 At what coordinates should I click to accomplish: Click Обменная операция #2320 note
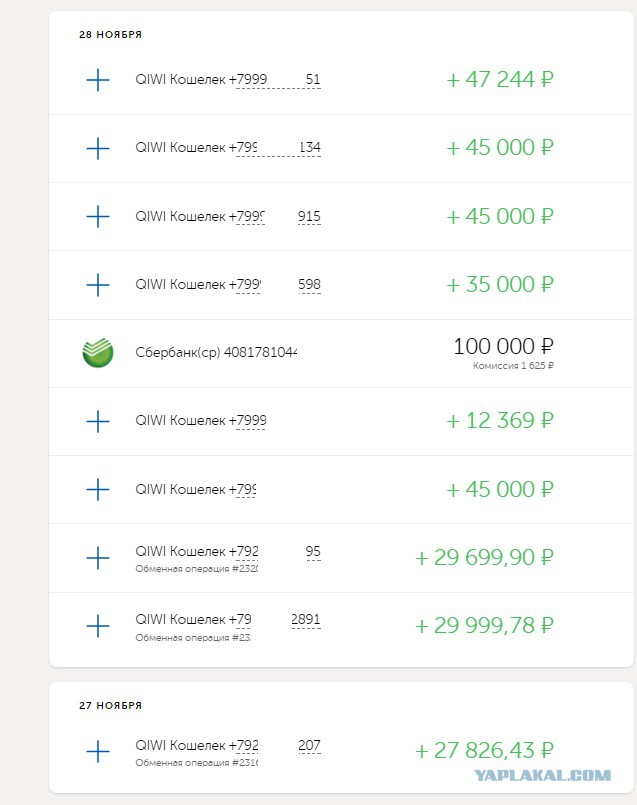(197, 569)
